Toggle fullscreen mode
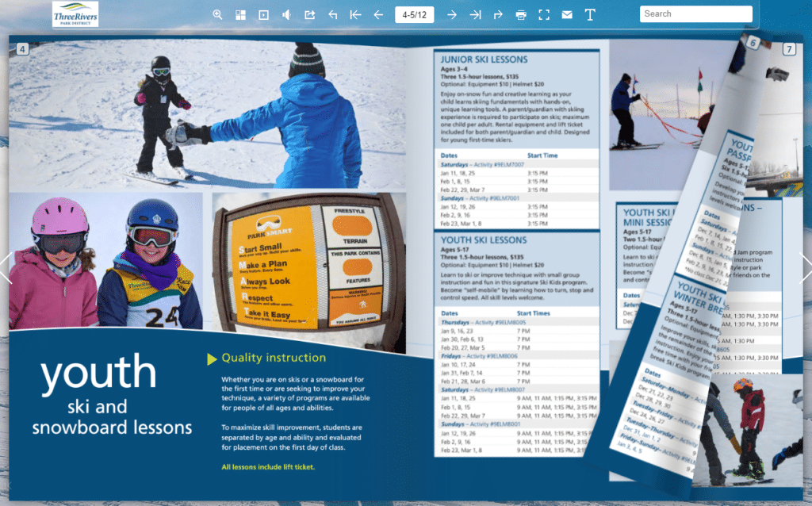This screenshot has height=506, width=812. tap(544, 14)
